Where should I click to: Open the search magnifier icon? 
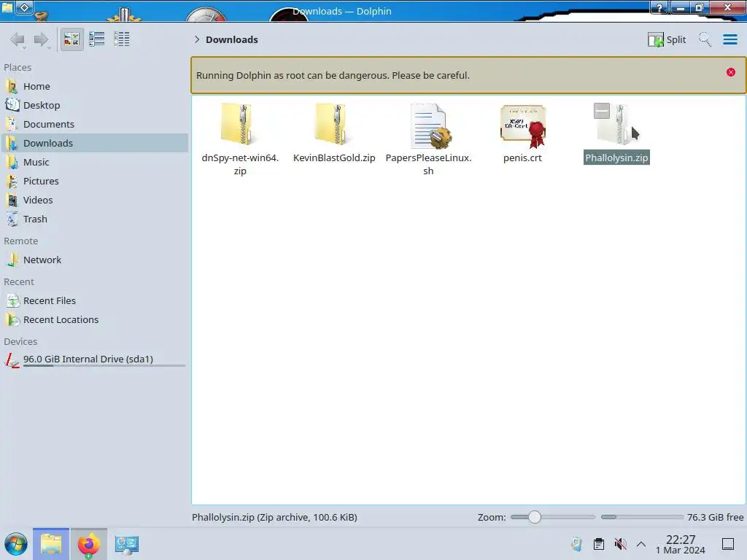705,39
